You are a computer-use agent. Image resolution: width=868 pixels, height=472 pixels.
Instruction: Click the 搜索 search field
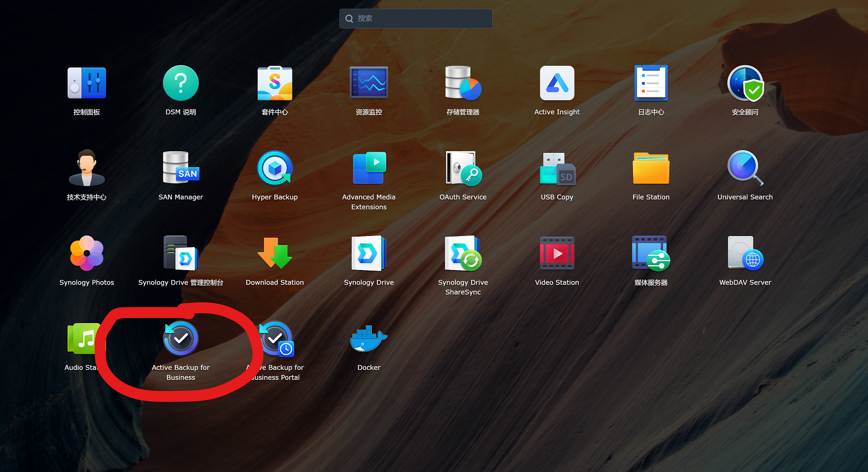point(416,18)
